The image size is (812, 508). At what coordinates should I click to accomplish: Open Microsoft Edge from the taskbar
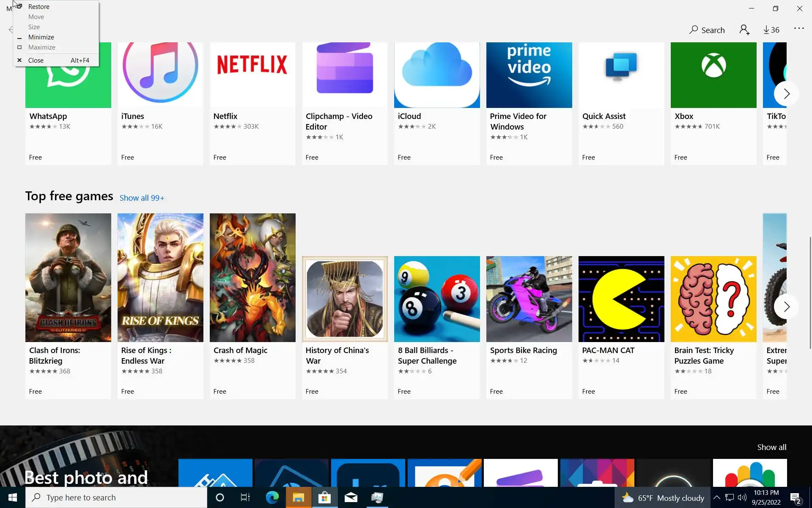[x=272, y=497]
